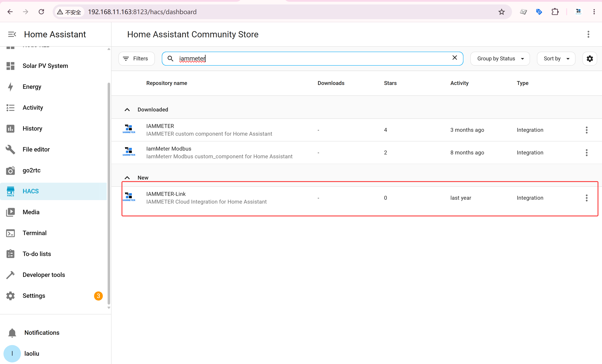The height and width of the screenshot is (364, 602).
Task: Click IAMMETER Cloud Integration description text
Action: point(207,202)
